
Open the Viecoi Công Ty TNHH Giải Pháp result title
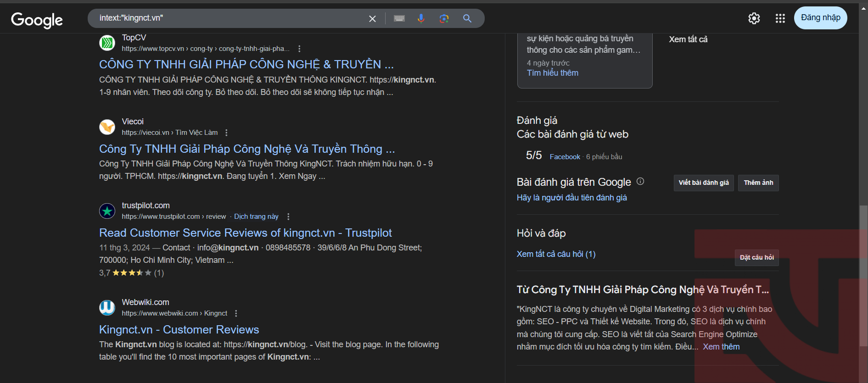247,149
